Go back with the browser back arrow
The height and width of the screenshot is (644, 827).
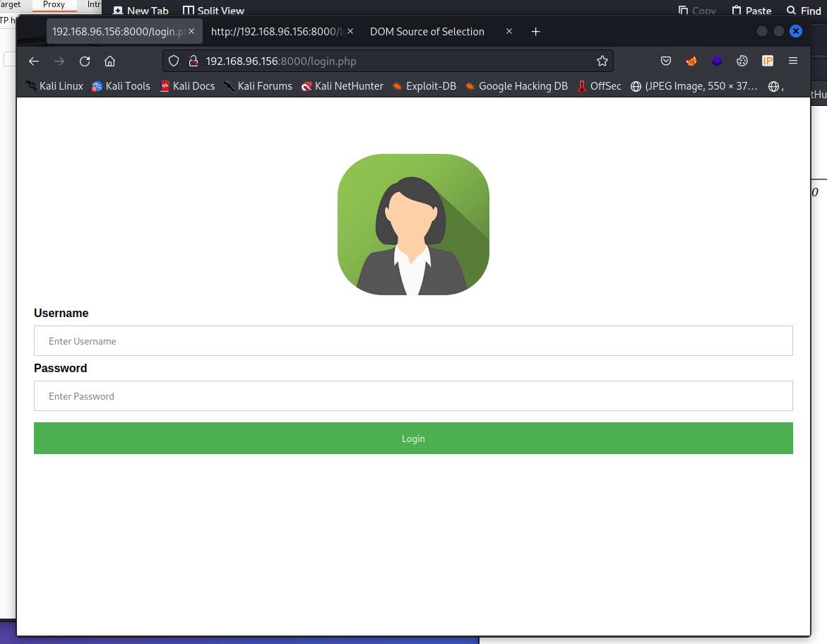click(x=34, y=61)
